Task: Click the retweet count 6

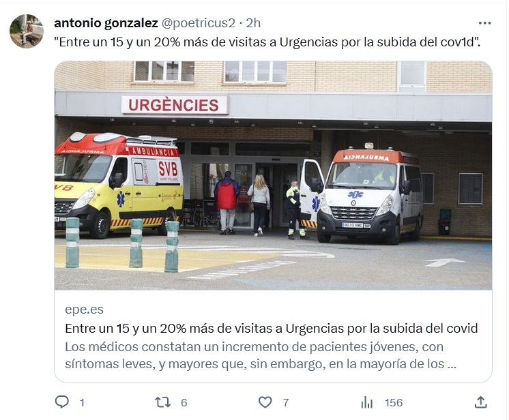Action: point(184,403)
